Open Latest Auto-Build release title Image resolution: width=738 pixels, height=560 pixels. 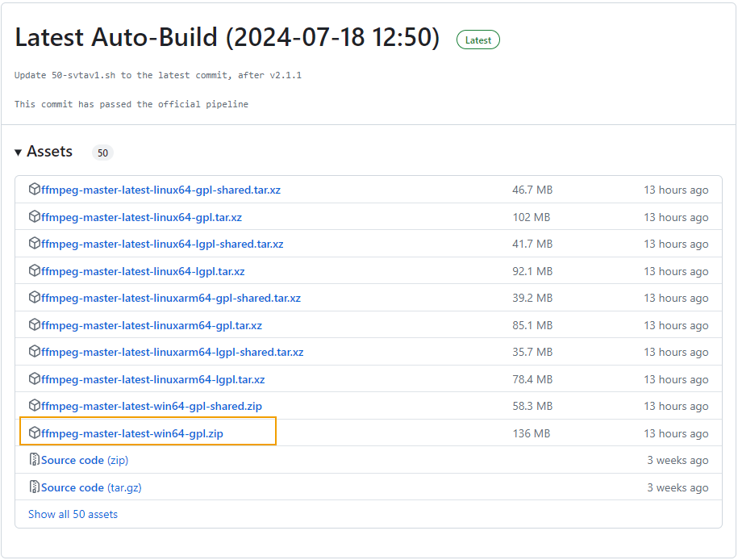click(227, 38)
